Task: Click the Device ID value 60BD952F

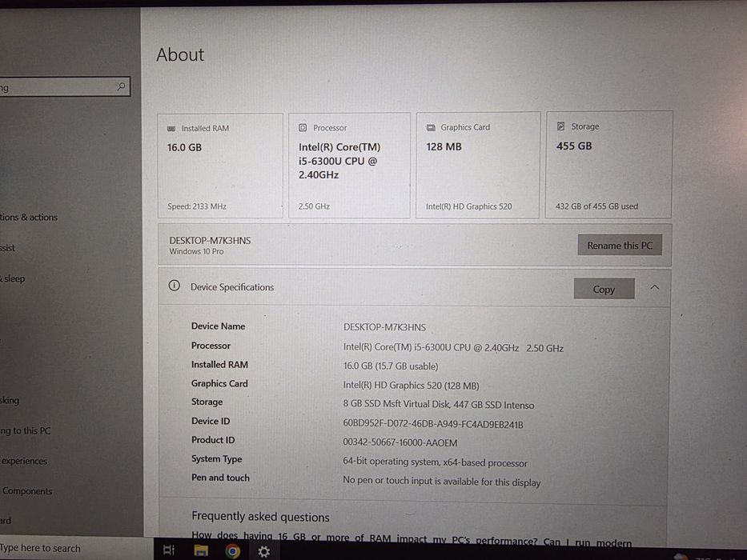Action: point(433,424)
